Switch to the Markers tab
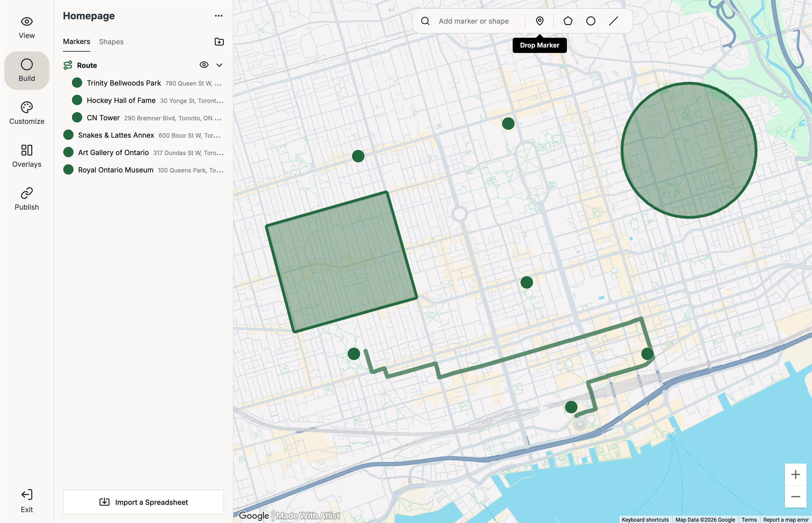The height and width of the screenshot is (523, 812). pyautogui.click(x=77, y=42)
